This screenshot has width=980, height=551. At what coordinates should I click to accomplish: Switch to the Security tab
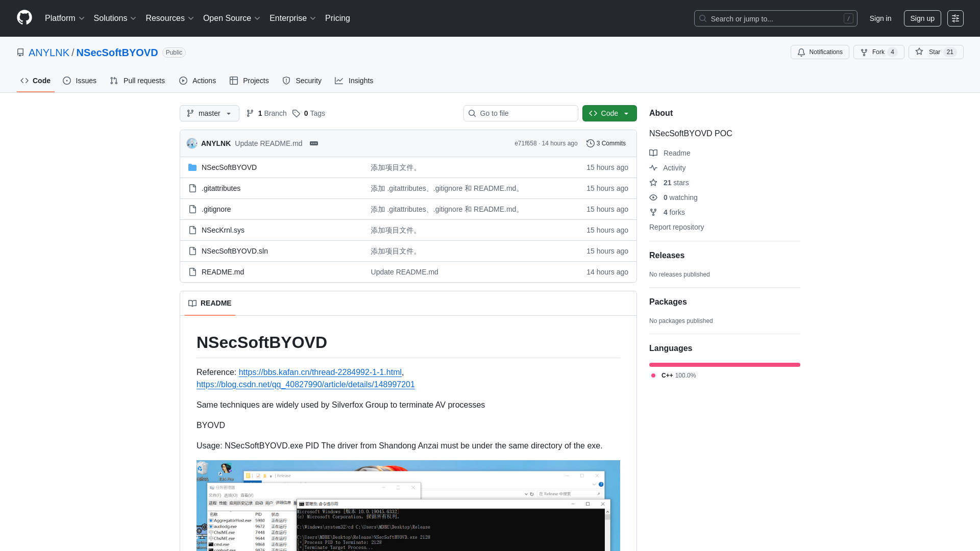(302, 81)
